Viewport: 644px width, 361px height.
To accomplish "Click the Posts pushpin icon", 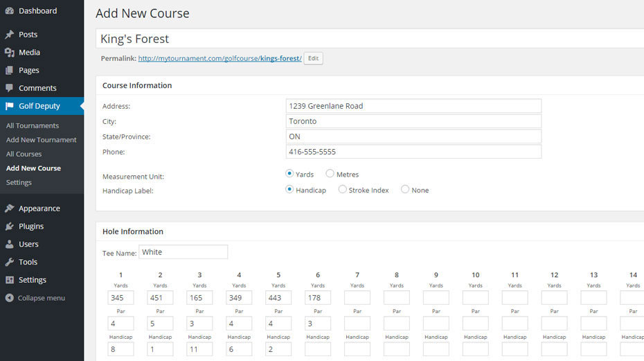I will pyautogui.click(x=10, y=35).
